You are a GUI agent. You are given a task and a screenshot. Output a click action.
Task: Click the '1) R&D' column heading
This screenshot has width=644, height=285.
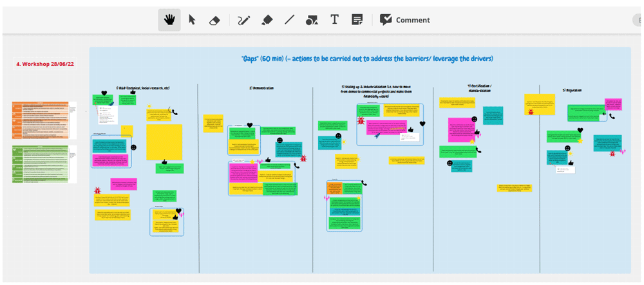[x=143, y=88]
